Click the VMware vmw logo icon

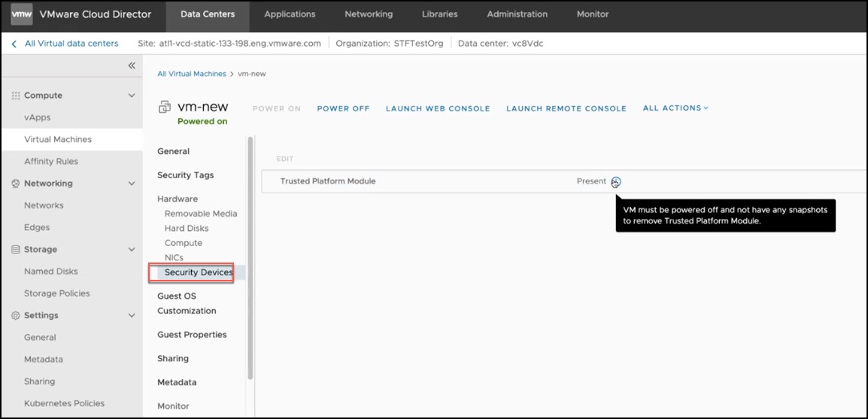point(22,14)
